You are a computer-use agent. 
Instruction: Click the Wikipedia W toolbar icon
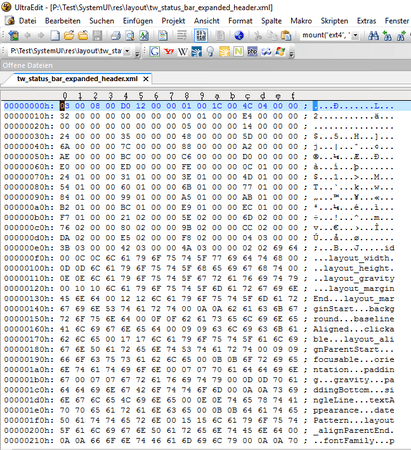pos(183,52)
